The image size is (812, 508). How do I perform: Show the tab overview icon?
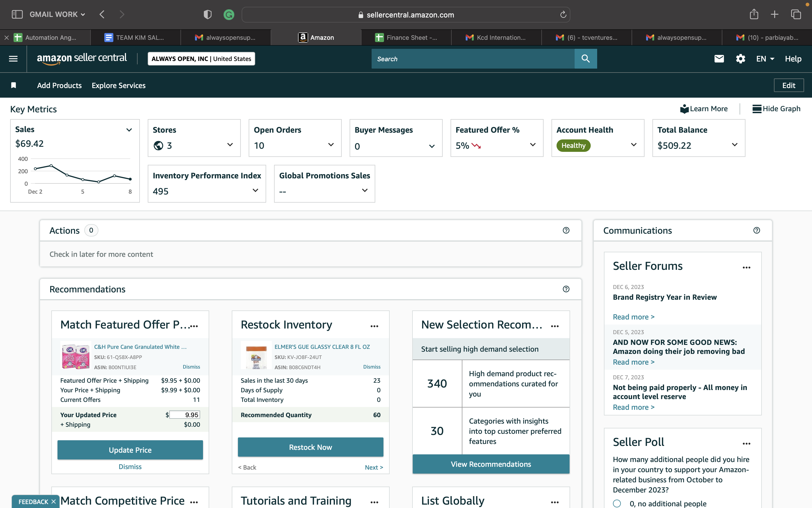[796, 14]
